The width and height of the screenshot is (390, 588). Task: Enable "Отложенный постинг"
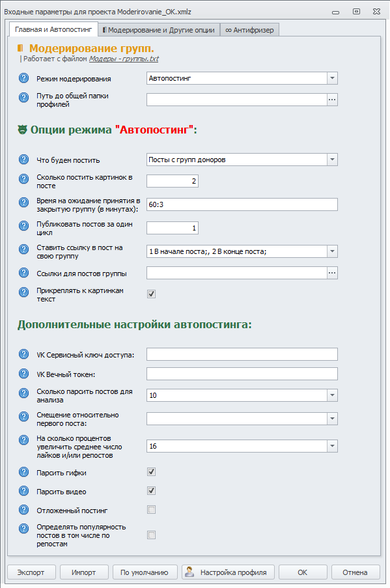pyautogui.click(x=151, y=509)
